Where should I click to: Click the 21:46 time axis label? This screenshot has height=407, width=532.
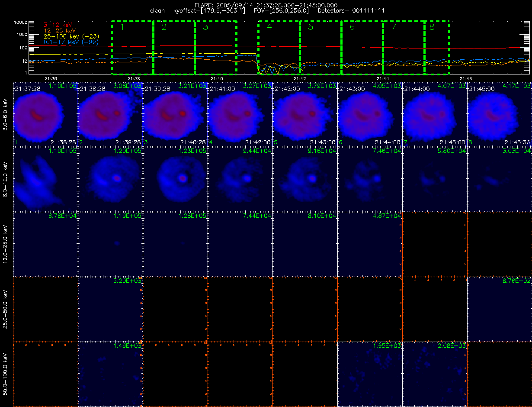(466, 78)
